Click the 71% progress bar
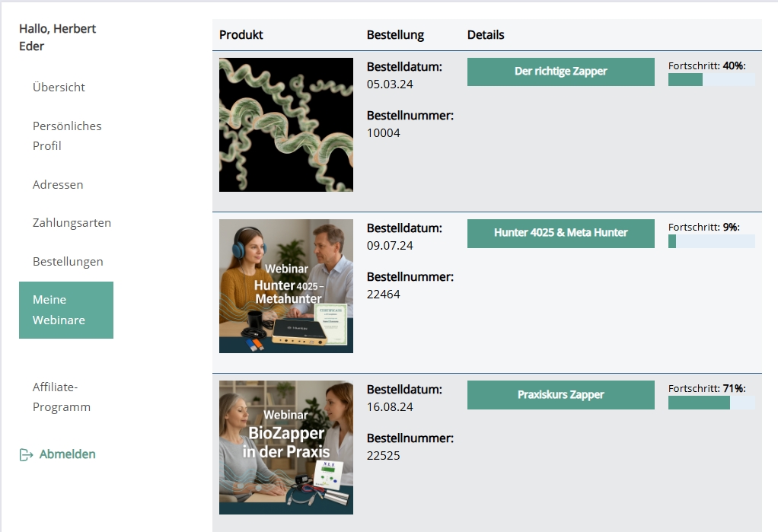The width and height of the screenshot is (778, 532). 711,403
